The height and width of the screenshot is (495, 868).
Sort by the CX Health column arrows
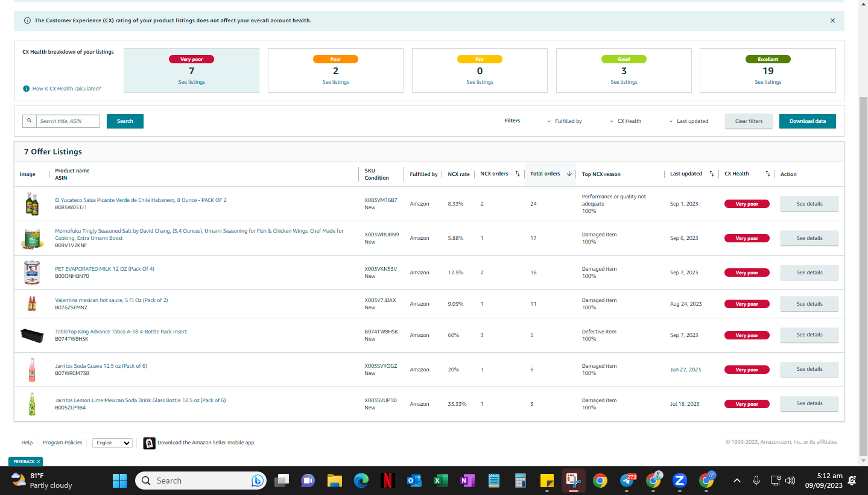(768, 174)
